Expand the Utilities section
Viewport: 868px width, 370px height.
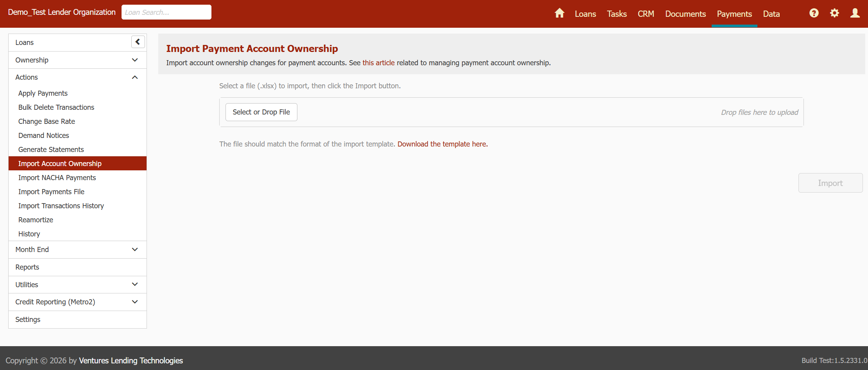[x=135, y=284]
